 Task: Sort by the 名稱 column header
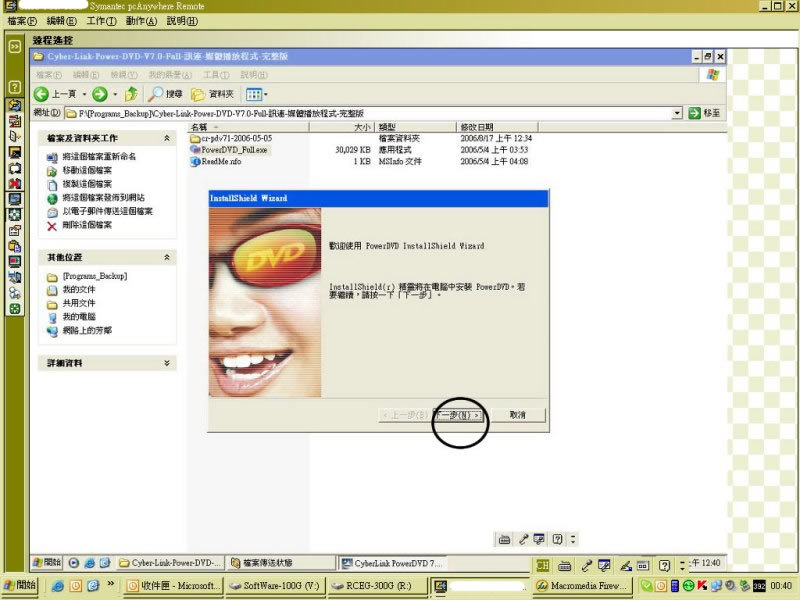[248, 127]
